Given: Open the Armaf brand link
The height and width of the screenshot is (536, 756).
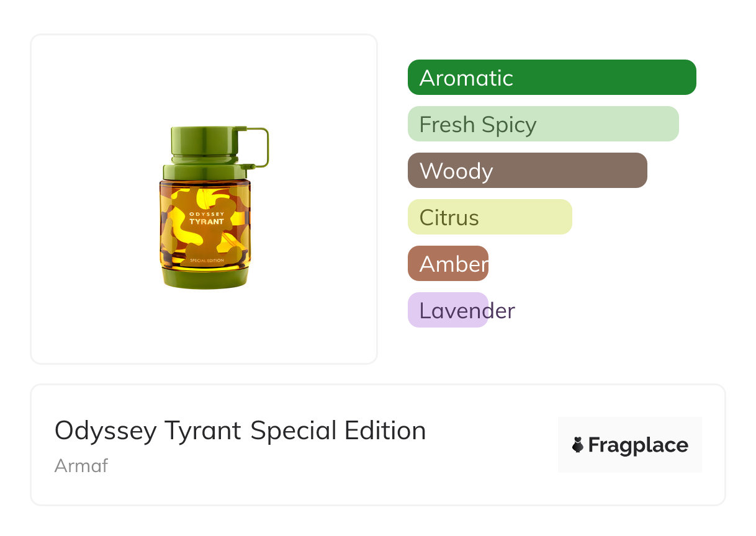Looking at the screenshot, I should [81, 465].
